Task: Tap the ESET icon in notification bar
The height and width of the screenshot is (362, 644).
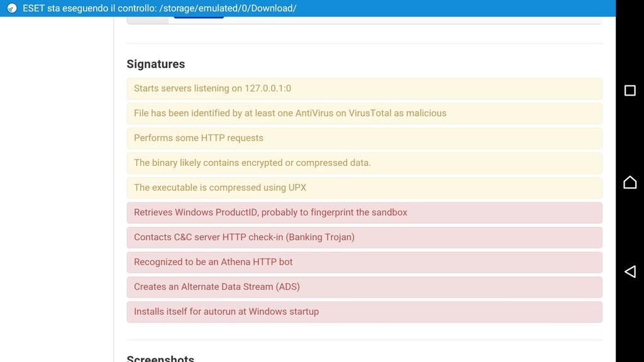Action: [12, 8]
